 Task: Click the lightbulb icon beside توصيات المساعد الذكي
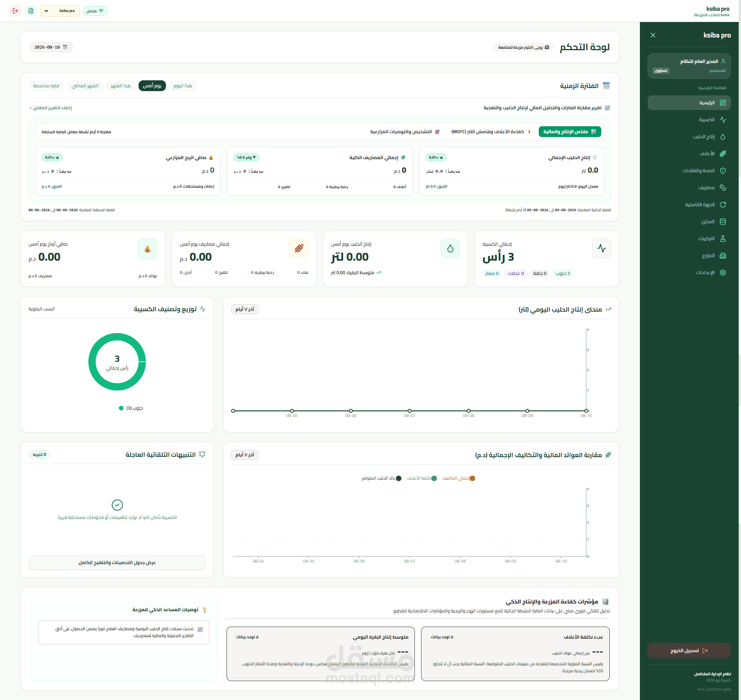click(x=205, y=610)
